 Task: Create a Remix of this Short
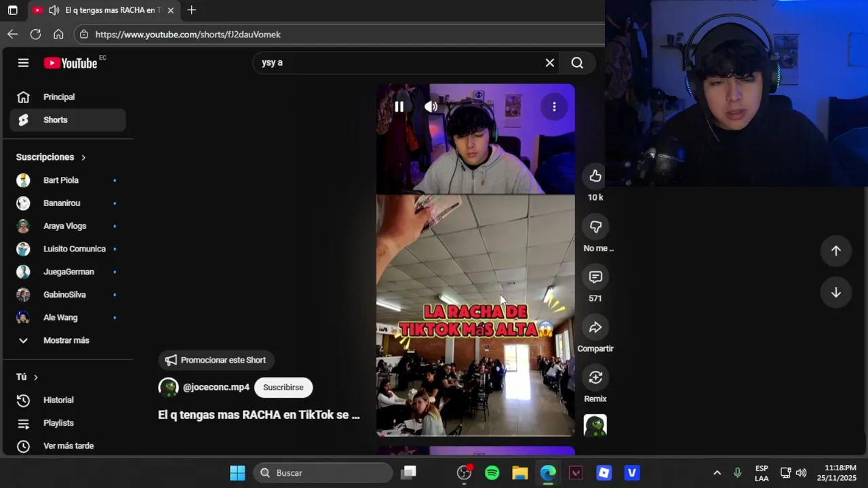point(595,378)
